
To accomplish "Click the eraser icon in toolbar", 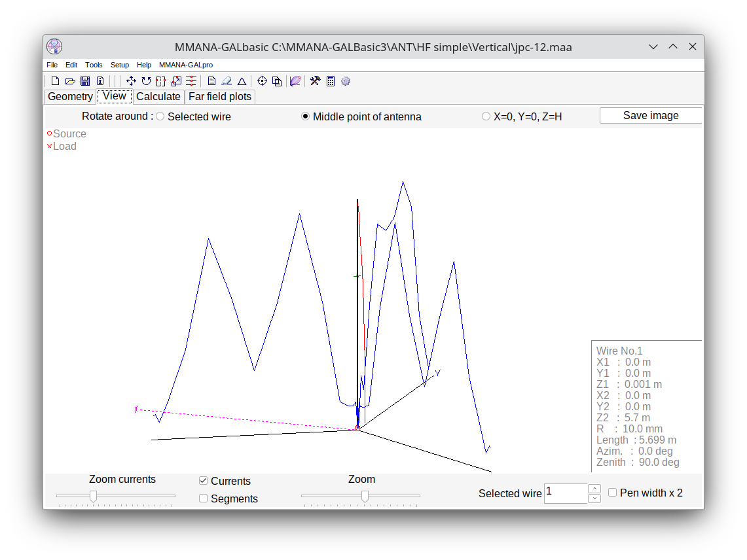I will (227, 81).
